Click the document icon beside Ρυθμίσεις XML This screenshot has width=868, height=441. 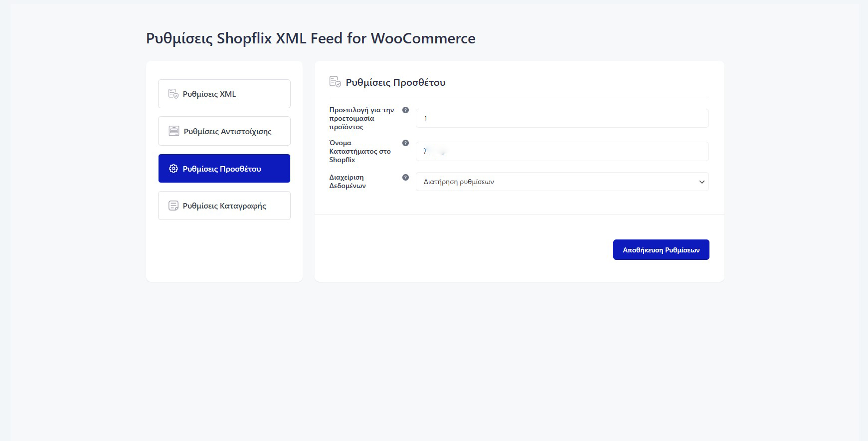(x=173, y=94)
